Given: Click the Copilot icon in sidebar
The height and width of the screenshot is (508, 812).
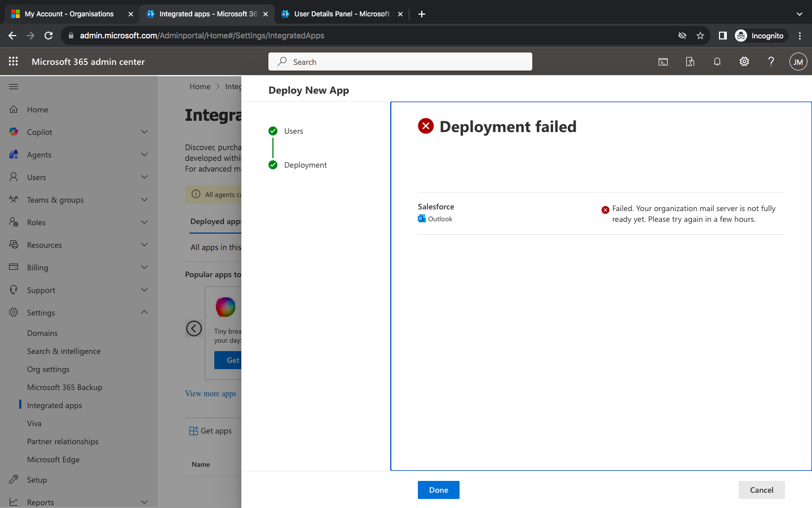Looking at the screenshot, I should point(14,132).
